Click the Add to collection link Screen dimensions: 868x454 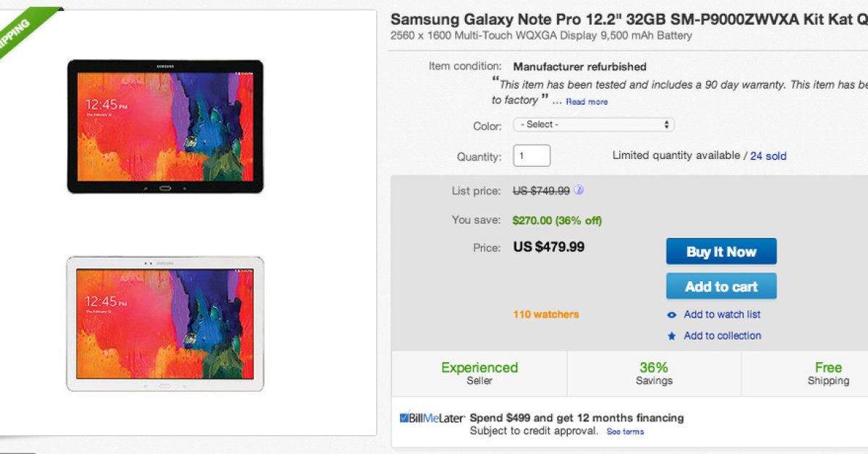pyautogui.click(x=722, y=335)
